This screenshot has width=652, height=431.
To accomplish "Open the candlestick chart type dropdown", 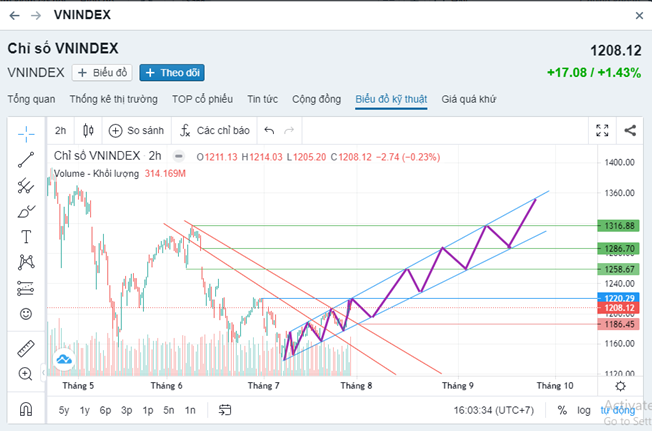I will (88, 130).
